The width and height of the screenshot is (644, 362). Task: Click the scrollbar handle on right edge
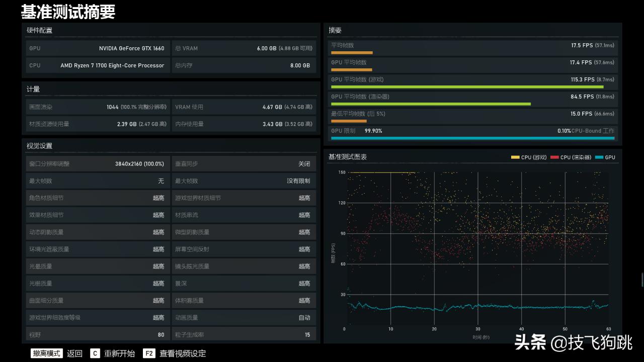click(642, 280)
